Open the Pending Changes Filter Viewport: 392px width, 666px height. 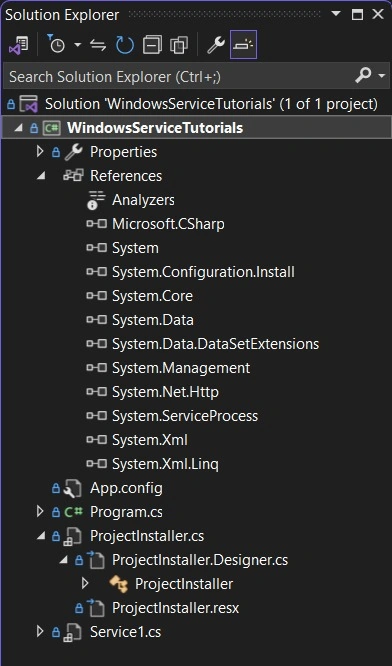pyautogui.click(x=56, y=45)
